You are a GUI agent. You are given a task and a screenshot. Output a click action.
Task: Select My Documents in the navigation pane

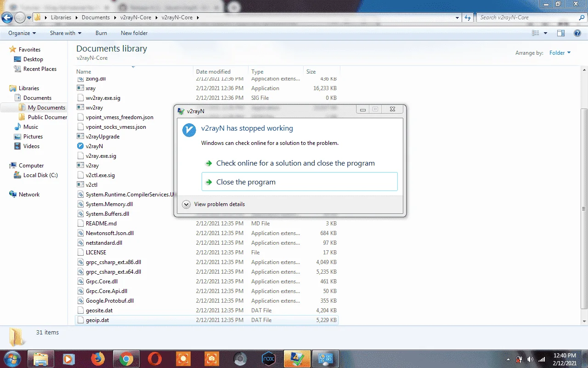coord(42,108)
